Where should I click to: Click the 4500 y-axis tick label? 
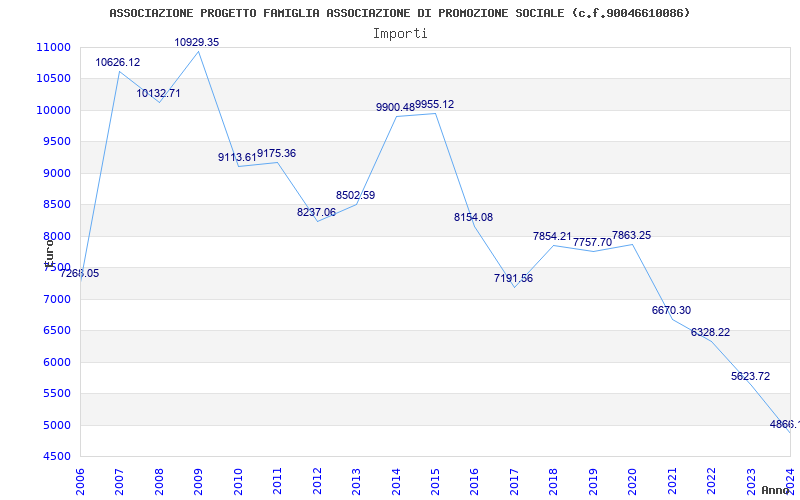point(56,457)
